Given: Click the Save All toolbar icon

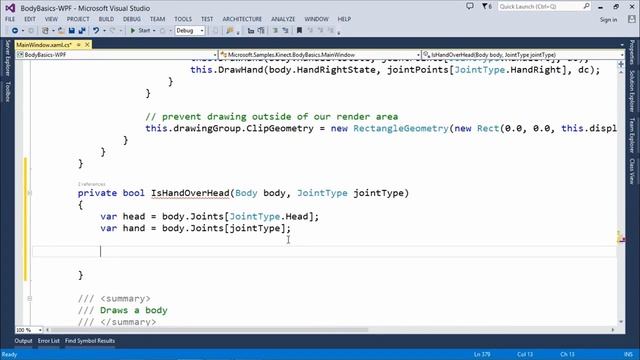Looking at the screenshot, I should [82, 31].
